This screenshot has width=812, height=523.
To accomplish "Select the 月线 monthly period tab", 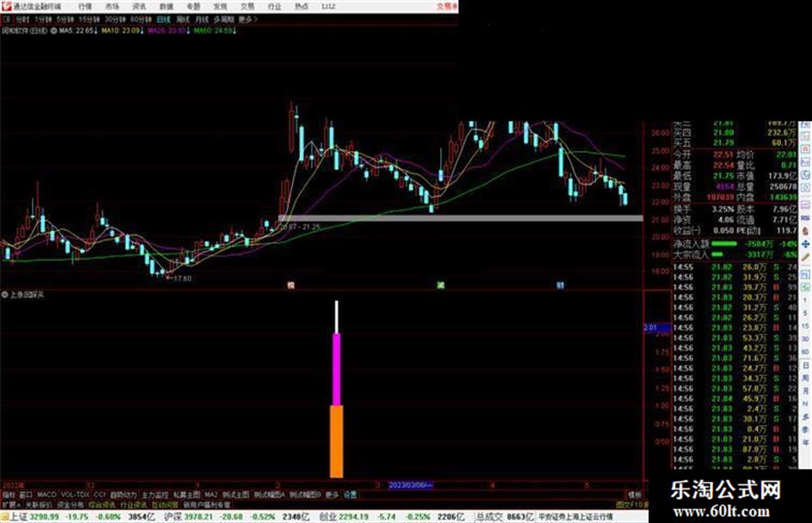I will (x=201, y=19).
